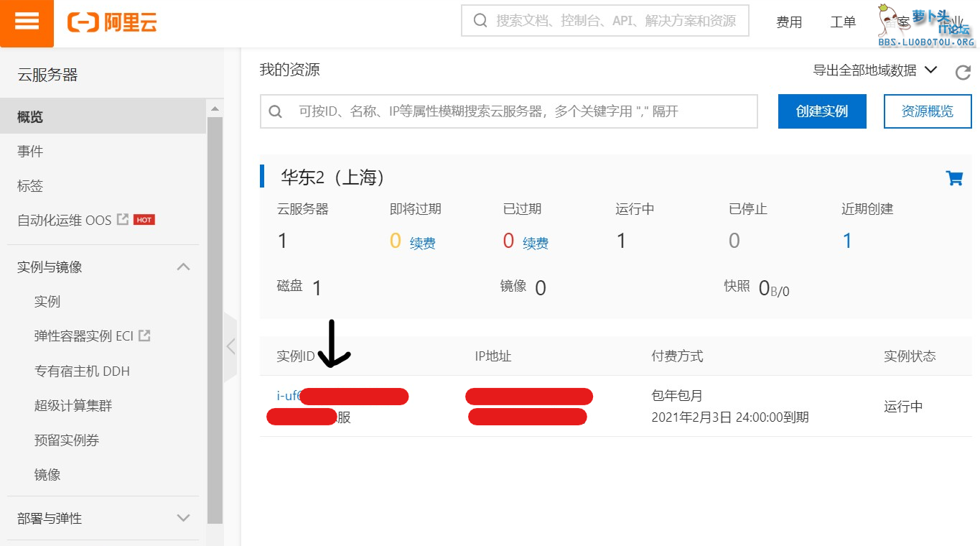The height and width of the screenshot is (546, 980).
Task: Open the shopping cart for 华东2
Action: click(954, 177)
